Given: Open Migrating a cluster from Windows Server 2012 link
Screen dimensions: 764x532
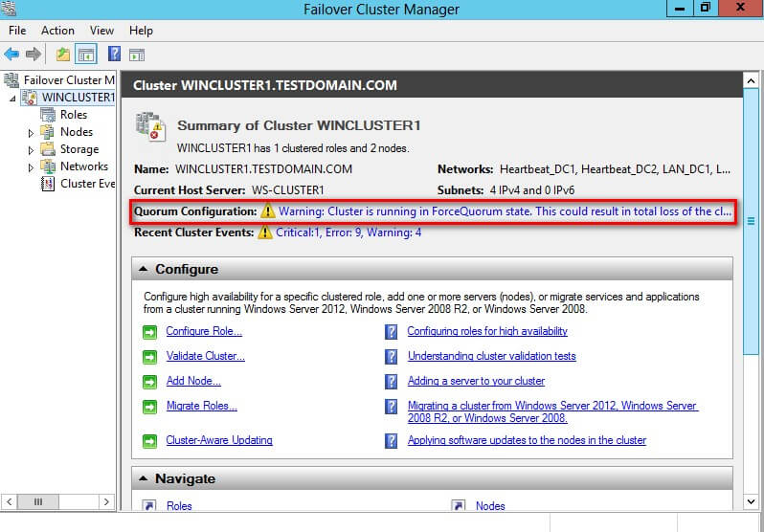Looking at the screenshot, I should coord(552,411).
